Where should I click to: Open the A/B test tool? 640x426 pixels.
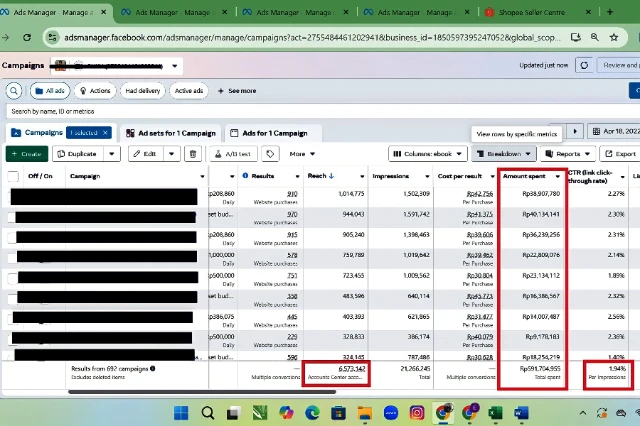(234, 154)
